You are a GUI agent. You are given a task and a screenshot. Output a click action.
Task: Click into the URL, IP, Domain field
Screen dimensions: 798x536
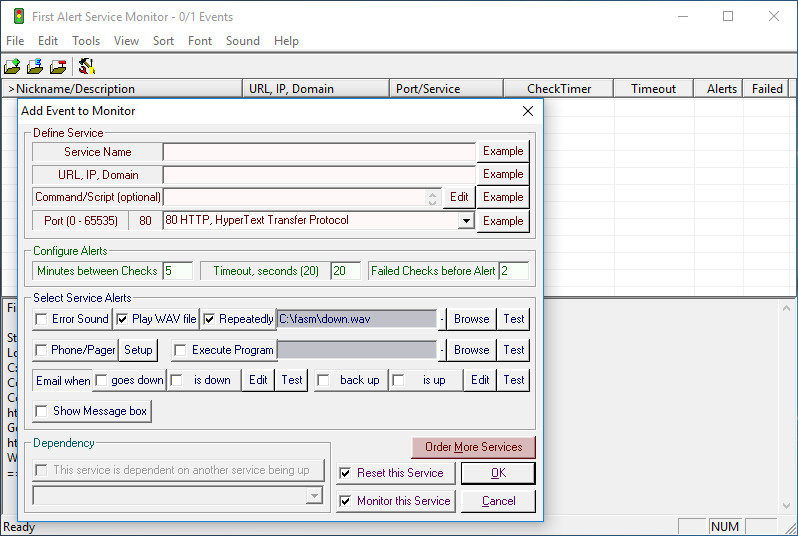coord(319,175)
